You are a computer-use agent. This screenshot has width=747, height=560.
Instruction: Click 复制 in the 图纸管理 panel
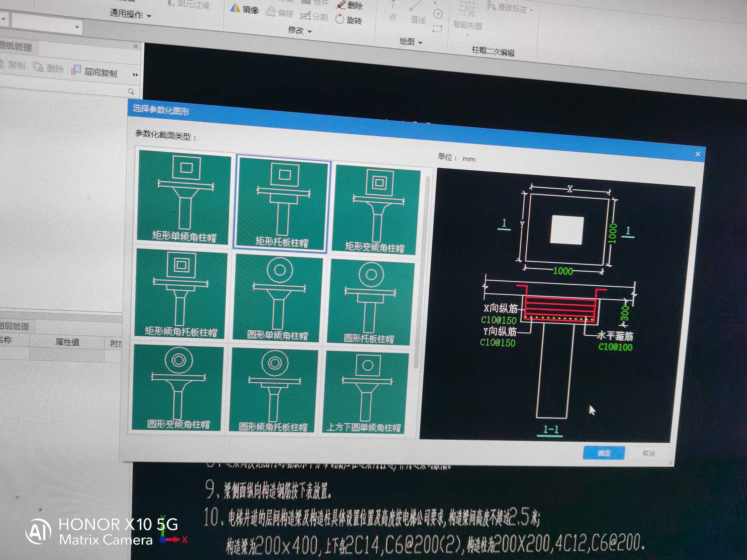[x=13, y=64]
